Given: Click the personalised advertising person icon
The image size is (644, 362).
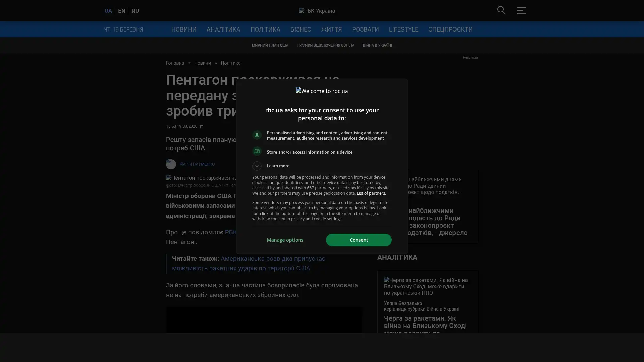Looking at the screenshot, I should pos(257,135).
